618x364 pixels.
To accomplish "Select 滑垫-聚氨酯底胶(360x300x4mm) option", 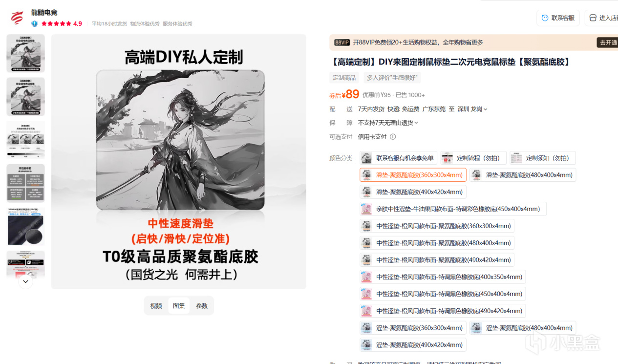I will [x=413, y=175].
